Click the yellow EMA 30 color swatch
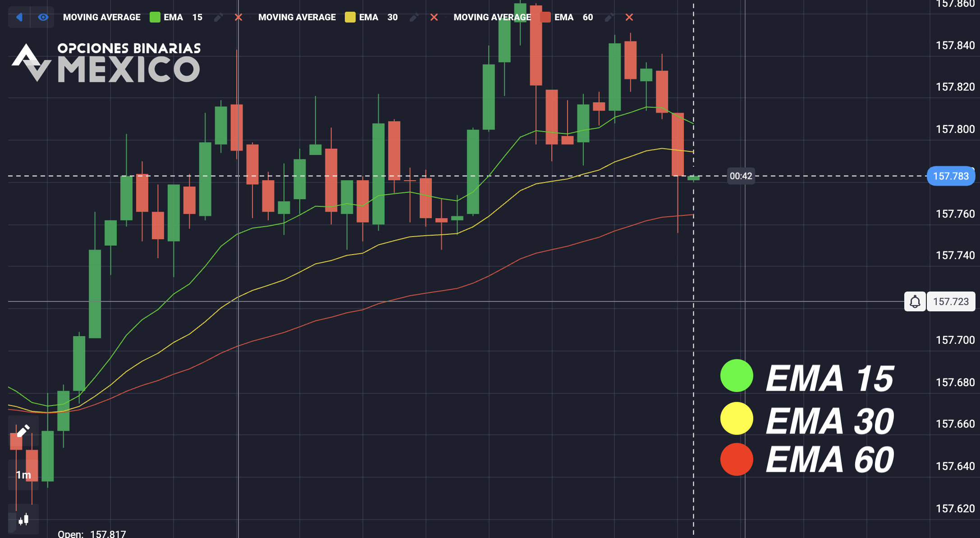The image size is (980, 538). (x=350, y=17)
